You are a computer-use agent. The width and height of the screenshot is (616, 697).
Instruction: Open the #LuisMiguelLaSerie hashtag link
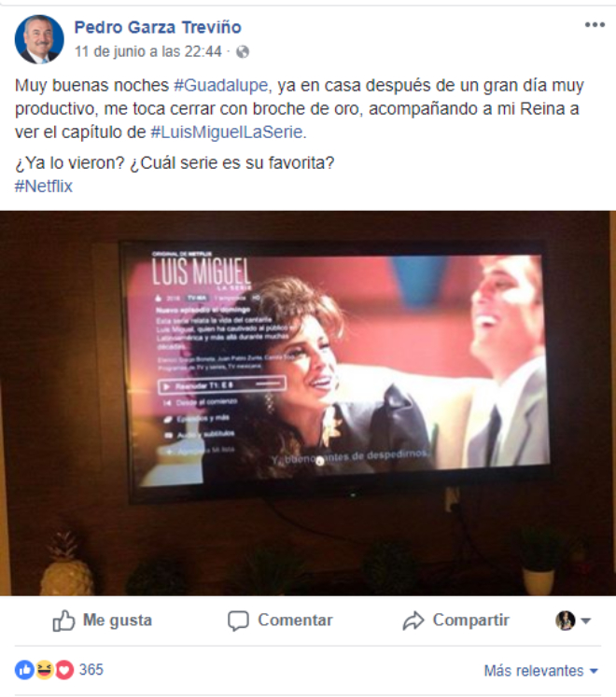click(227, 132)
